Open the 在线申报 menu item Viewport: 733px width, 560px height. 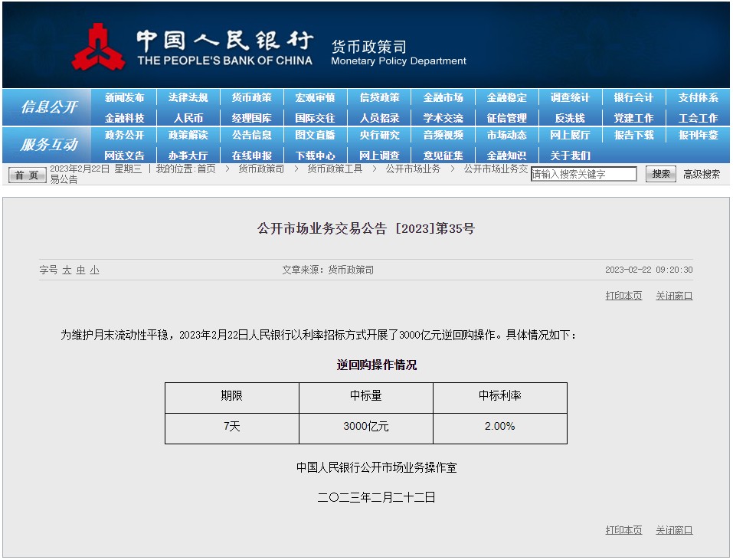(251, 156)
